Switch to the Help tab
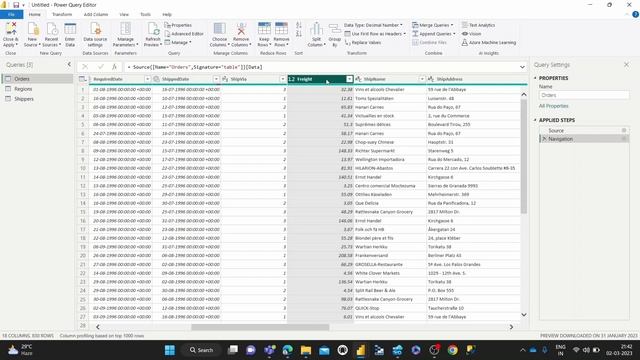This screenshot has width=640, height=360. tap(167, 14)
